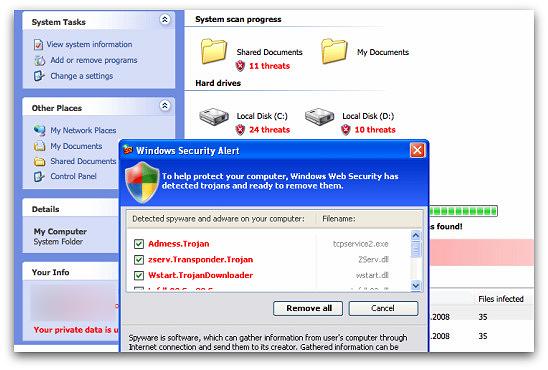548x370 pixels.
Task: Select the Wstart.TrojanDownloader entry name
Action: pos(201,275)
